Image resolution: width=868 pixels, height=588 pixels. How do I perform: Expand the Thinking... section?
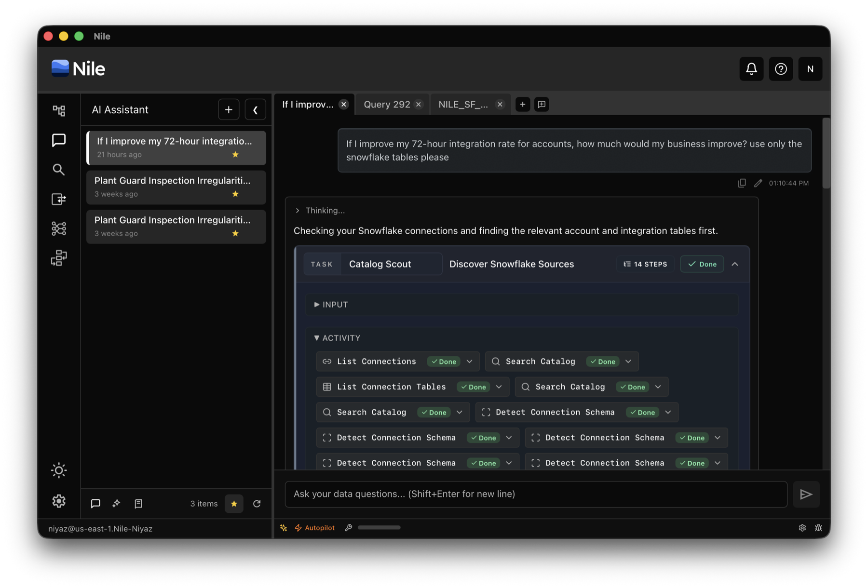[x=320, y=211]
